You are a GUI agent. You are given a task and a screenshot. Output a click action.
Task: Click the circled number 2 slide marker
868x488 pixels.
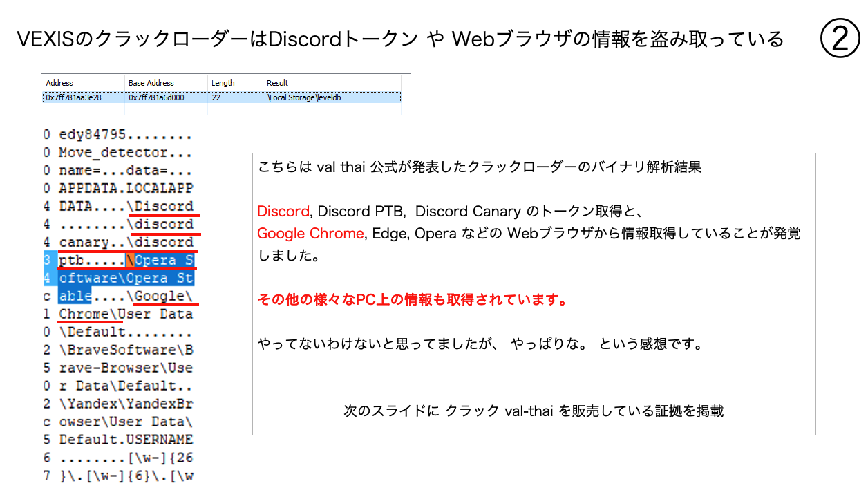click(840, 39)
